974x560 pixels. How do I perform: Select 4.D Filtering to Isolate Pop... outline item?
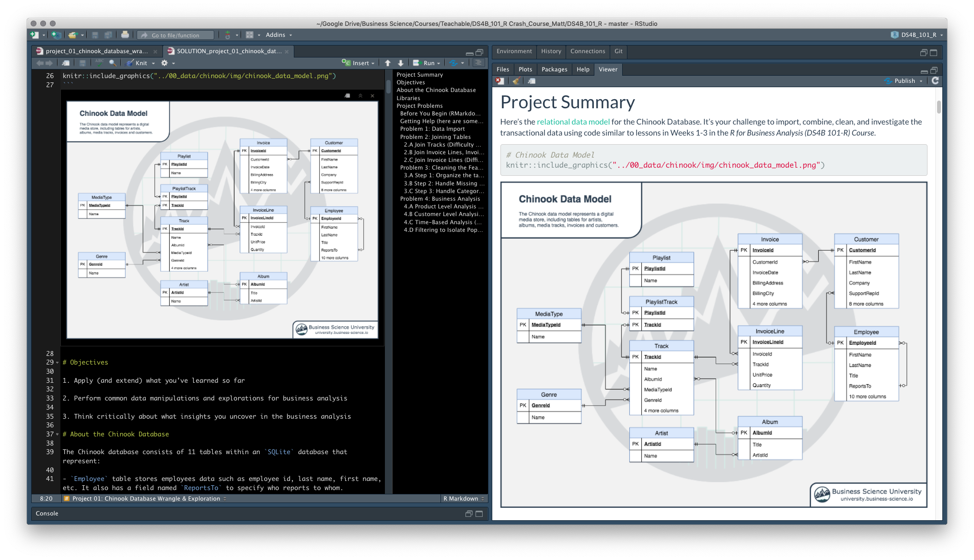tap(443, 230)
